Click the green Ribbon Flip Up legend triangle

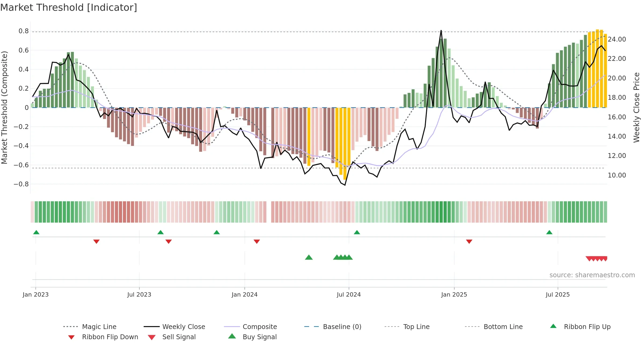[x=553, y=326]
